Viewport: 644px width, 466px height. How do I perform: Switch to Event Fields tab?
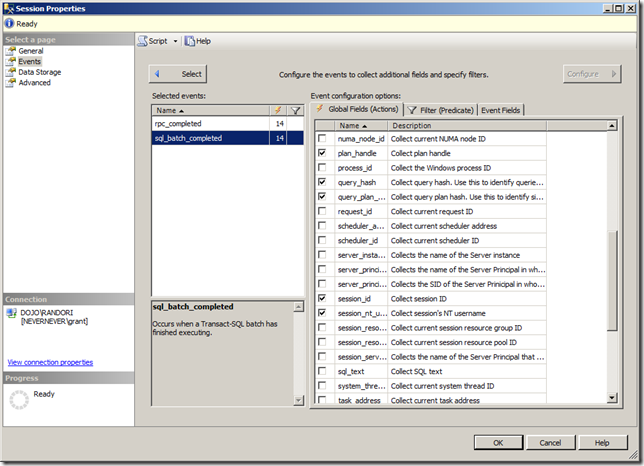click(501, 110)
